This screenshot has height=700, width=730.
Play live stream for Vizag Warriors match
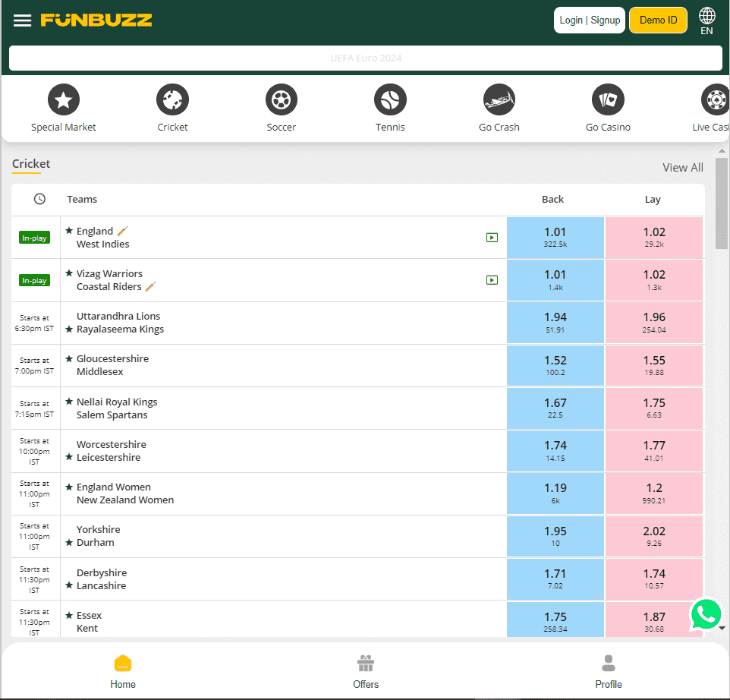point(492,280)
